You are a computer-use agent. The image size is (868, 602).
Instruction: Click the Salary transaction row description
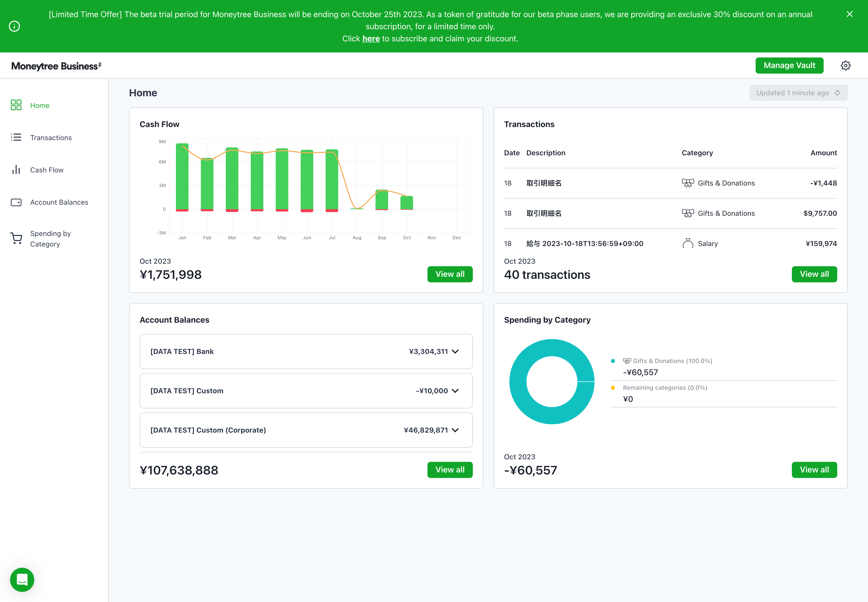click(x=584, y=244)
